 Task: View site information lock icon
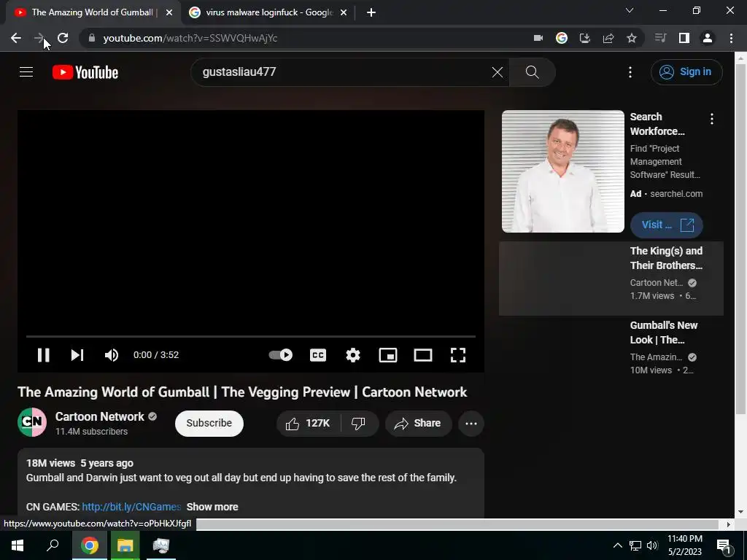click(x=92, y=38)
